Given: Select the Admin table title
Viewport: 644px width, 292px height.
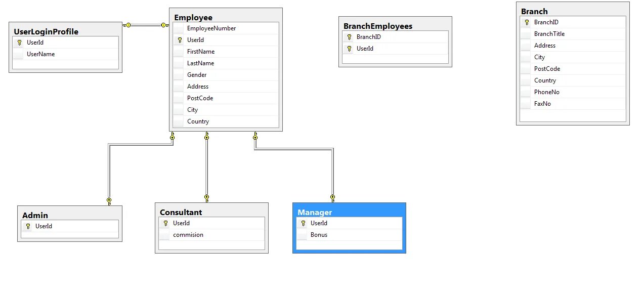Looking at the screenshot, I should tap(35, 215).
